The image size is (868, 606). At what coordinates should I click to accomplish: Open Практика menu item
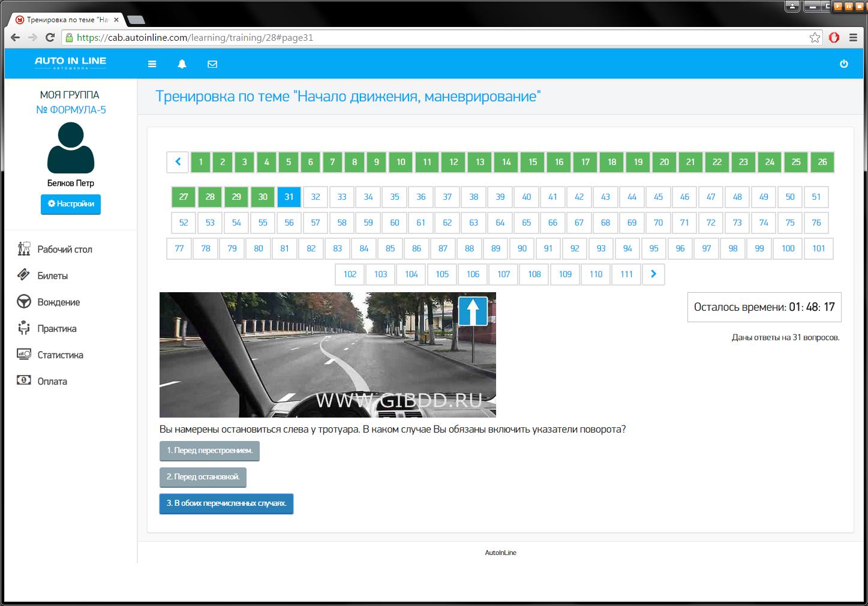click(x=57, y=329)
